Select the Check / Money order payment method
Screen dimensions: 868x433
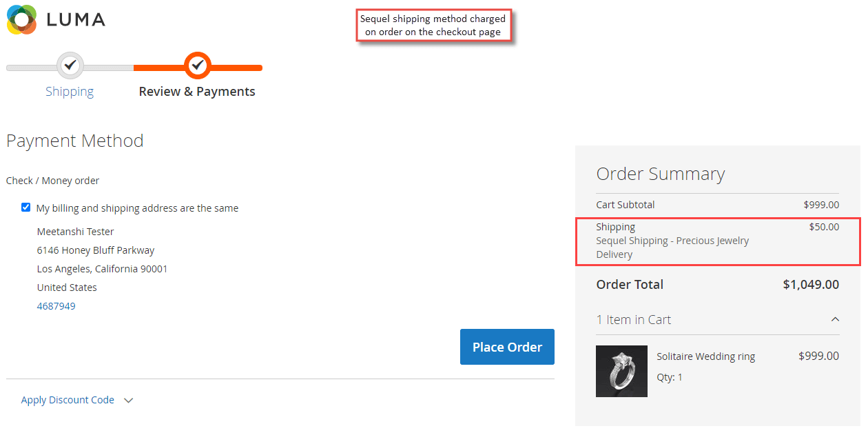click(52, 180)
